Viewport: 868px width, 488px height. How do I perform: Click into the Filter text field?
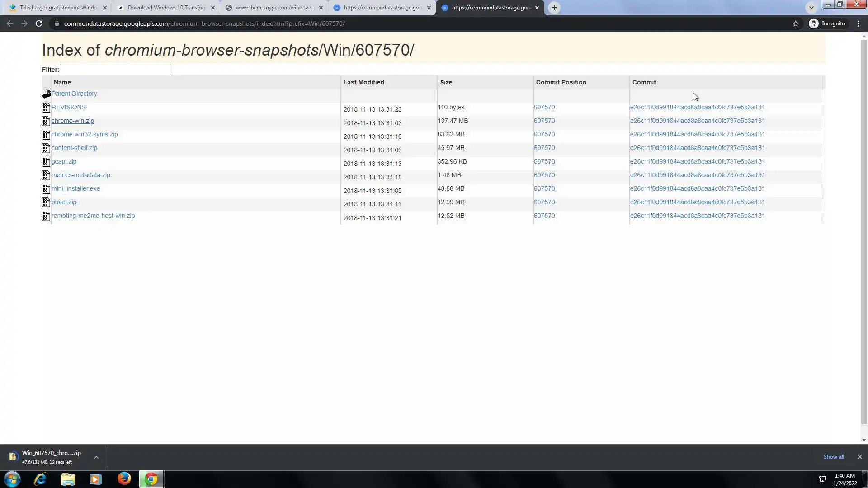pyautogui.click(x=115, y=70)
